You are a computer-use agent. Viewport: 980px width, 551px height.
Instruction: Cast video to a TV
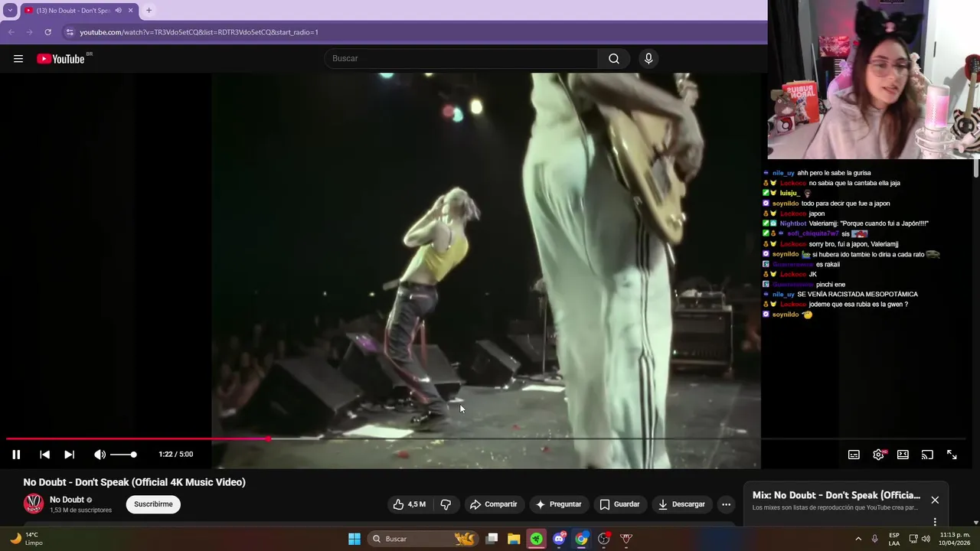click(927, 455)
